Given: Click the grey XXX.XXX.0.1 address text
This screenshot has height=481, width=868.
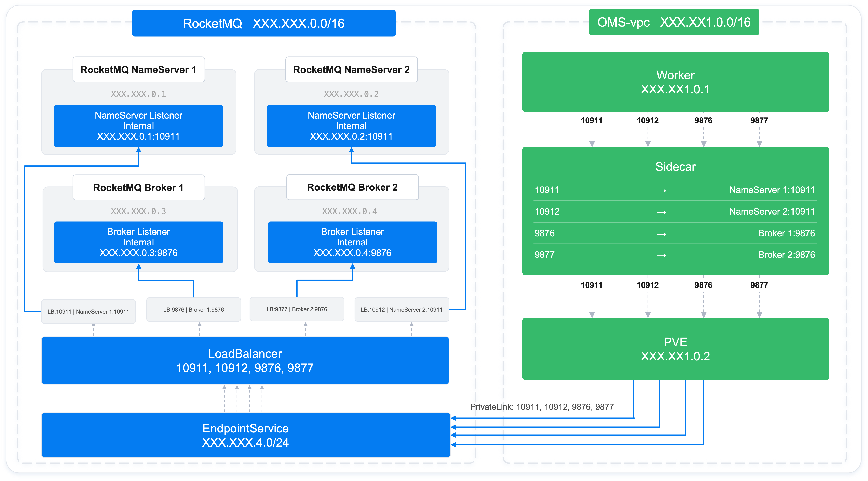Looking at the screenshot, I should (x=138, y=94).
